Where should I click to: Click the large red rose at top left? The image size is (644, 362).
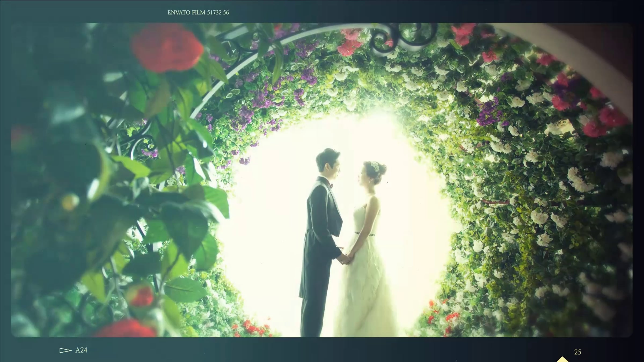[x=168, y=50]
